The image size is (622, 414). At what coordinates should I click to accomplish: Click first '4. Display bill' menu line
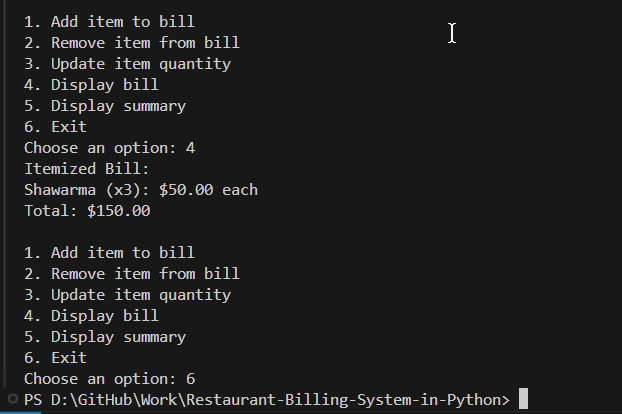(x=91, y=85)
